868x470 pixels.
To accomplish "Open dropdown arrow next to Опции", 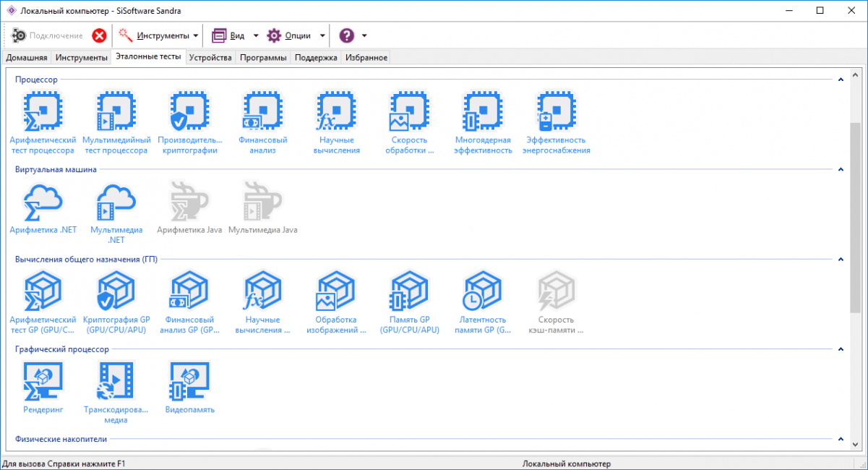I will pyautogui.click(x=322, y=35).
